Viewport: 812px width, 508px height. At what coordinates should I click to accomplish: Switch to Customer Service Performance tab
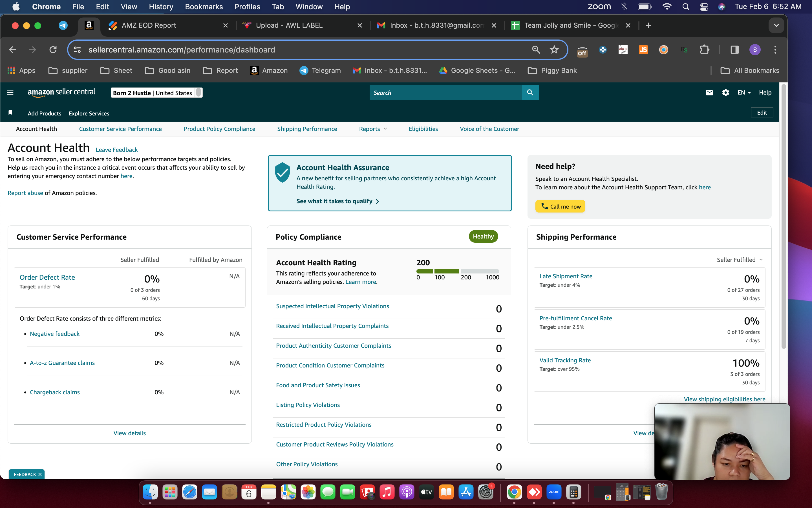point(120,129)
